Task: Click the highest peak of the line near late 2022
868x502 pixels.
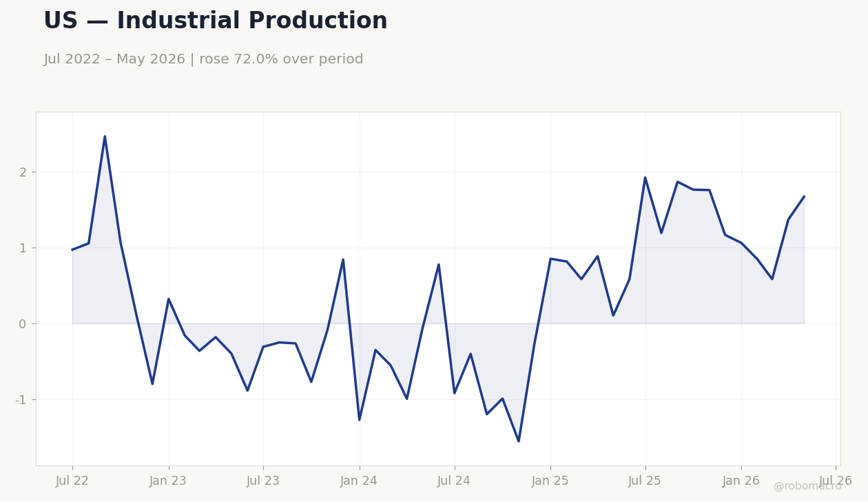Action: (105, 136)
